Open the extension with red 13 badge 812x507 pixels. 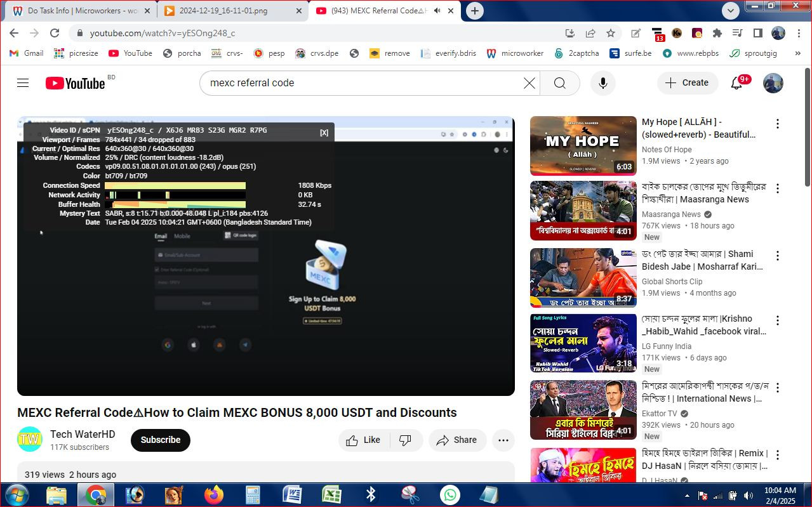point(658,34)
